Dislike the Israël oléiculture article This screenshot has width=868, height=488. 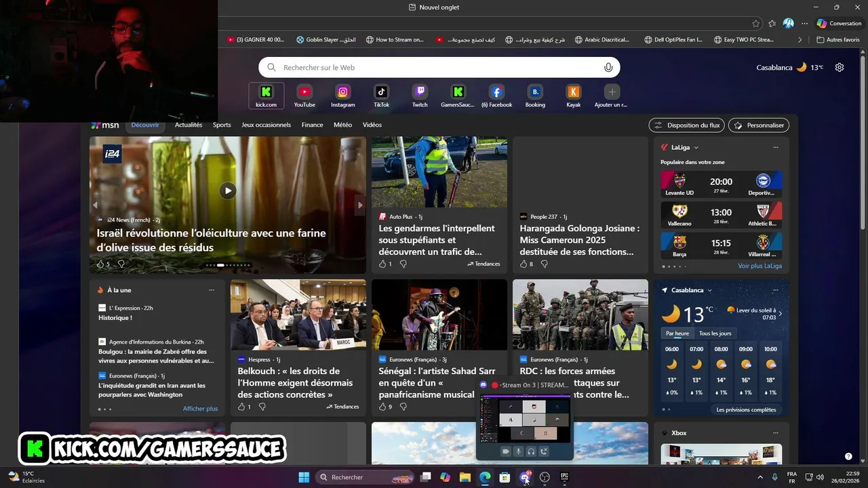(121, 264)
